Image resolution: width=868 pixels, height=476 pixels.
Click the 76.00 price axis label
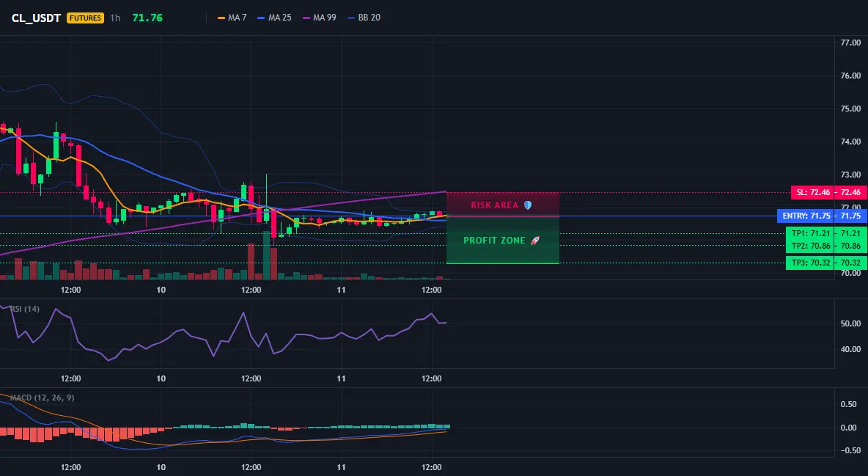(x=850, y=76)
